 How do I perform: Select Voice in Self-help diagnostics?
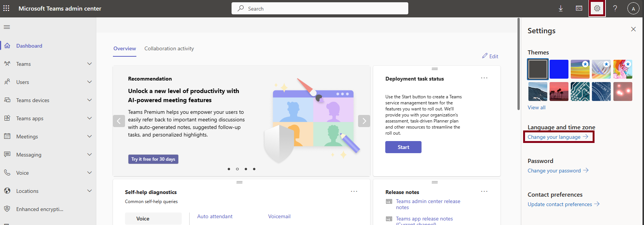tap(153, 219)
